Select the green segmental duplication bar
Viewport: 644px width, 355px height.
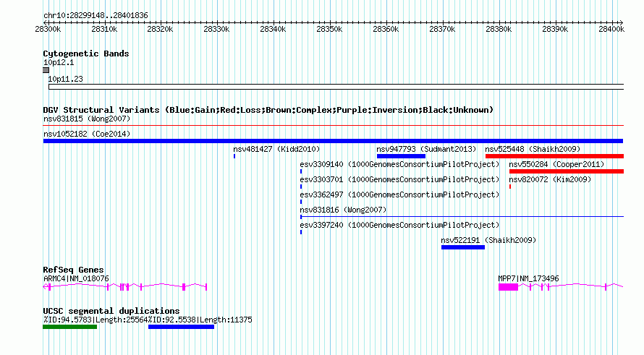tap(69, 327)
